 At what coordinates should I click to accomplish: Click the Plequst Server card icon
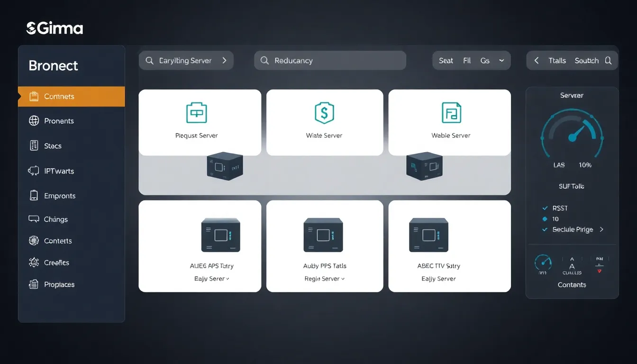[196, 113]
